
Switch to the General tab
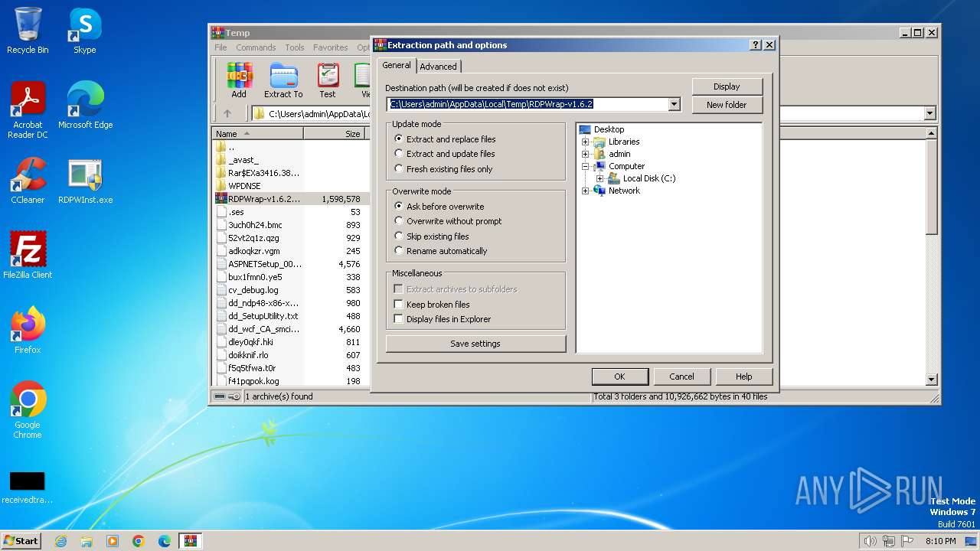[397, 65]
